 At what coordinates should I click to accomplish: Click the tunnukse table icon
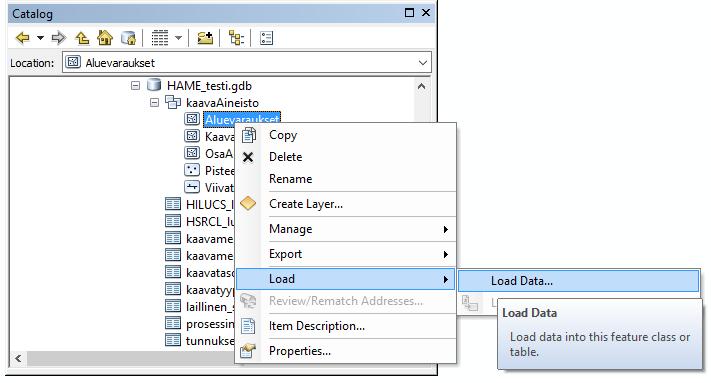coord(173,340)
